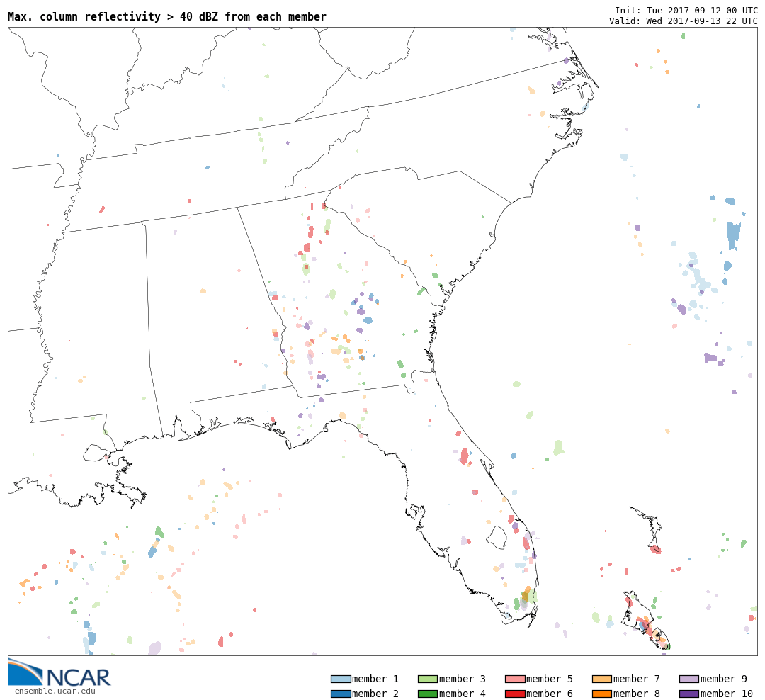Click the 'member 8' legend label
Screen dimensions: 765x700
coord(637,694)
